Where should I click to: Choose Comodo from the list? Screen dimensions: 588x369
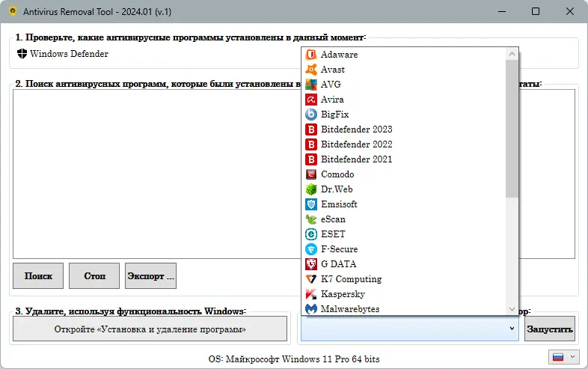403,174
